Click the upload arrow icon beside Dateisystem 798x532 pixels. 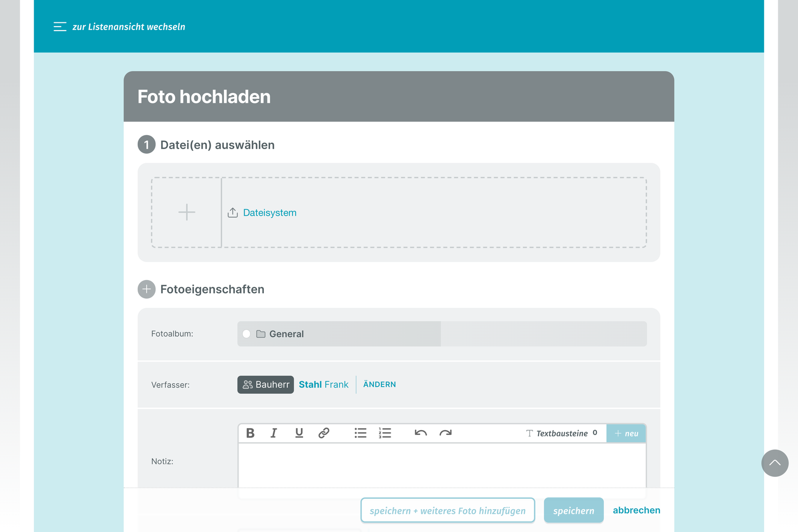233,212
